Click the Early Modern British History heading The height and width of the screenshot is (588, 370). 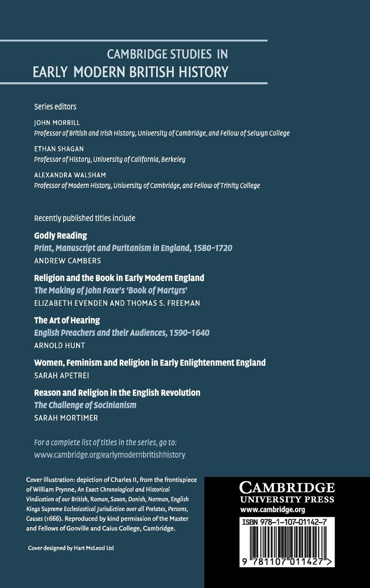pos(131,71)
